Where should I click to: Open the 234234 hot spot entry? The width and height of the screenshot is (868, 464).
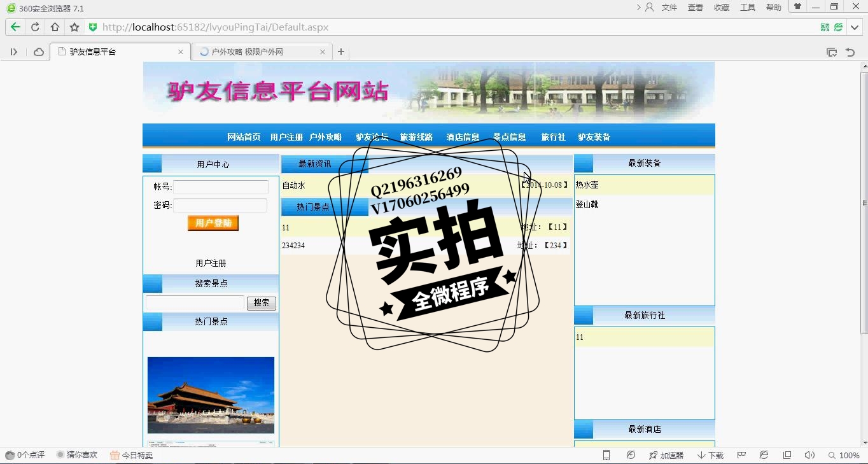coord(293,245)
